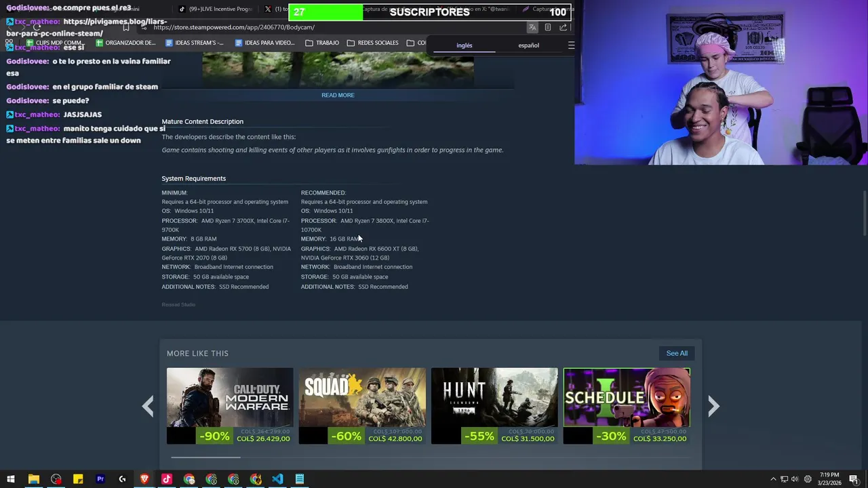
Task: Show hidden system tray icons
Action: [x=773, y=479]
